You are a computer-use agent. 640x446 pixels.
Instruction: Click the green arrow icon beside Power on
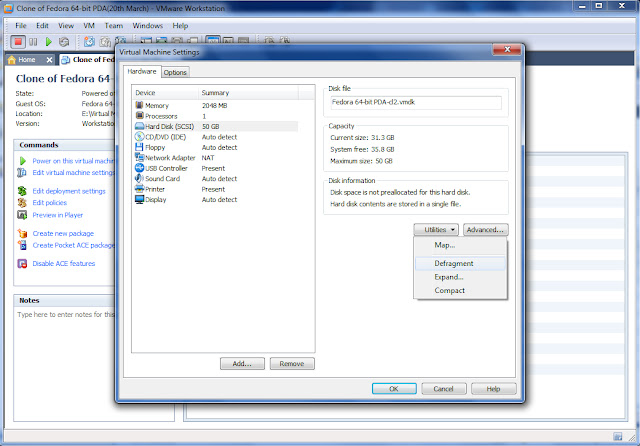[x=22, y=161]
